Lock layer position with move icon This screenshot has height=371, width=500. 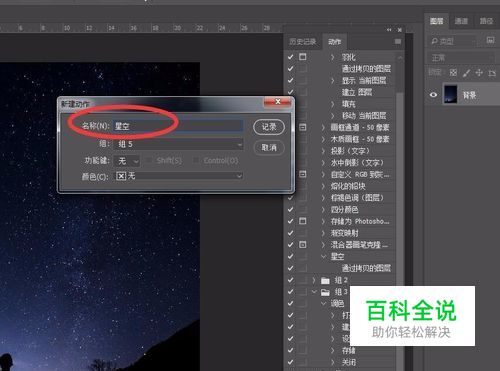click(479, 72)
